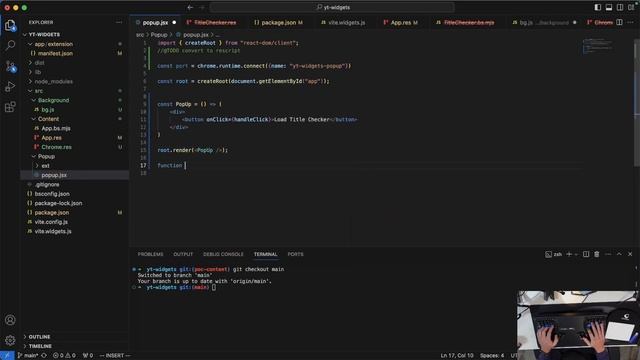Open the Extensions view
The height and width of the screenshot is (360, 640).
tap(10, 107)
